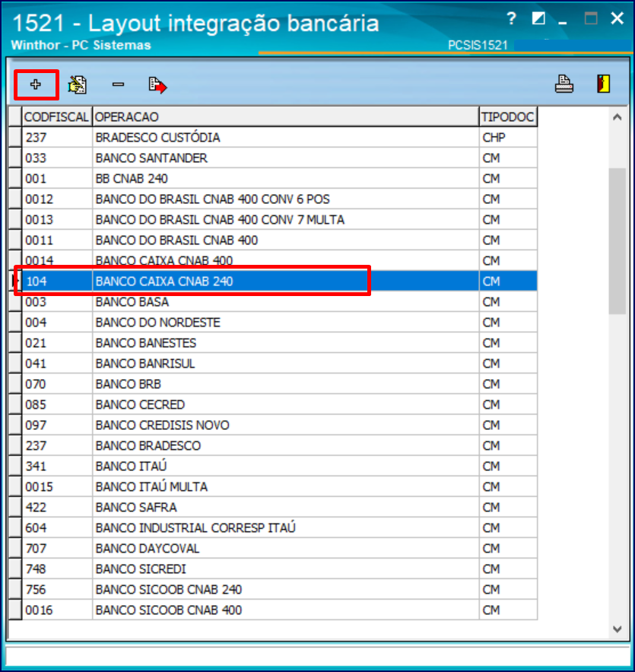The width and height of the screenshot is (635, 672).
Task: Select the BANCO SICOOB CNAB 240 row
Action: (x=279, y=590)
